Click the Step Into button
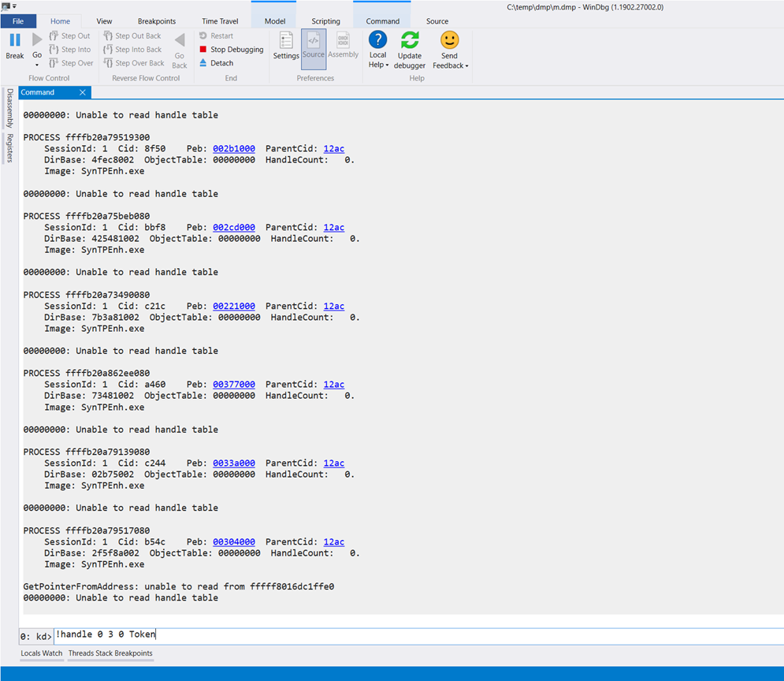Image resolution: width=784 pixels, height=681 pixels. point(70,50)
